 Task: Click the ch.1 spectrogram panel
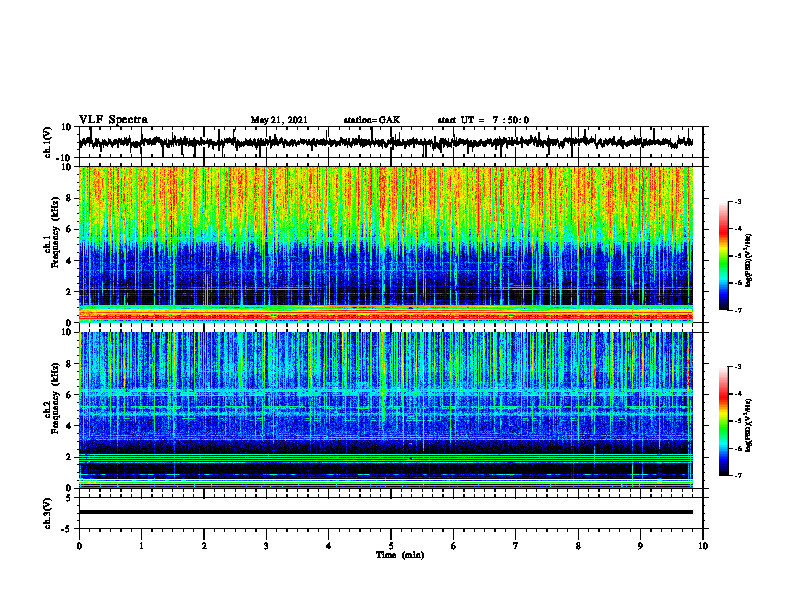386,244
